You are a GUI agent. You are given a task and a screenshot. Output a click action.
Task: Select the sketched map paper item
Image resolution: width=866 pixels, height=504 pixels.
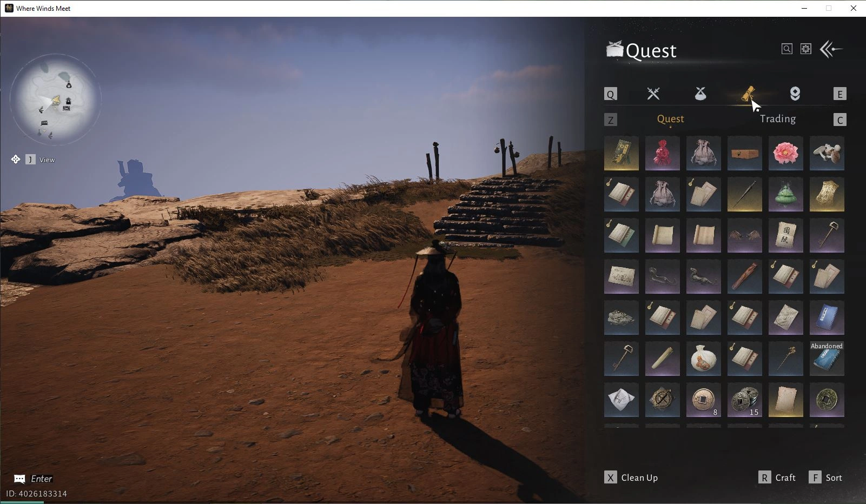621,276
